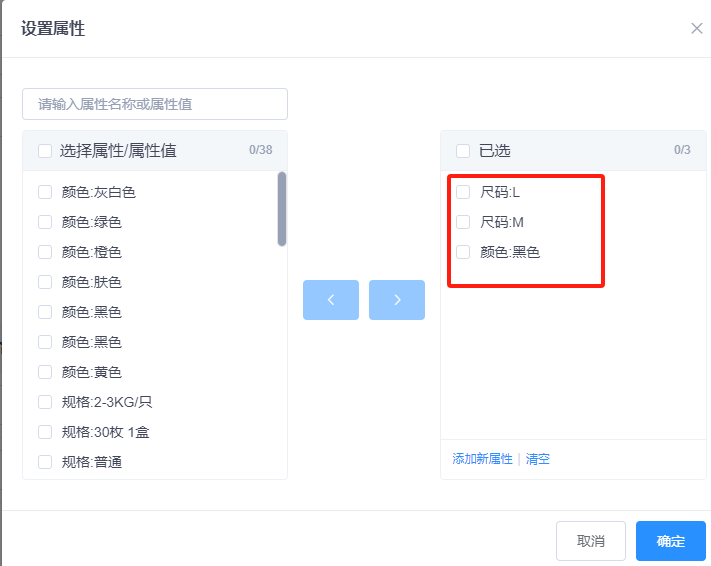Focus the attribute name search field
This screenshot has height=566, width=711.
(155, 104)
